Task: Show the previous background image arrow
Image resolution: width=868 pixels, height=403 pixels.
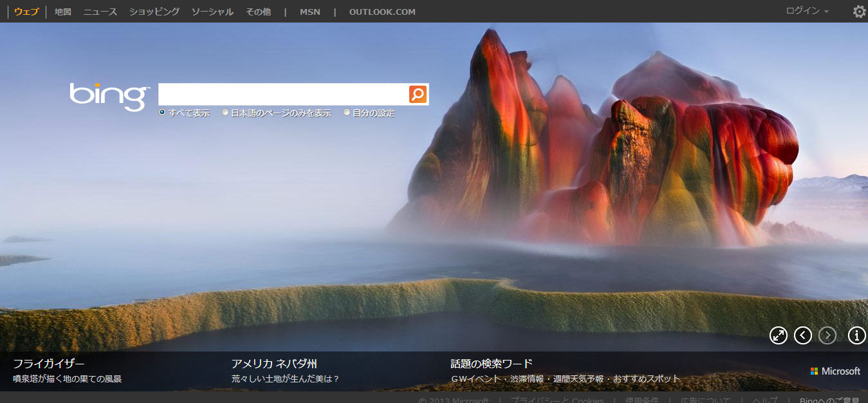Action: pos(803,335)
